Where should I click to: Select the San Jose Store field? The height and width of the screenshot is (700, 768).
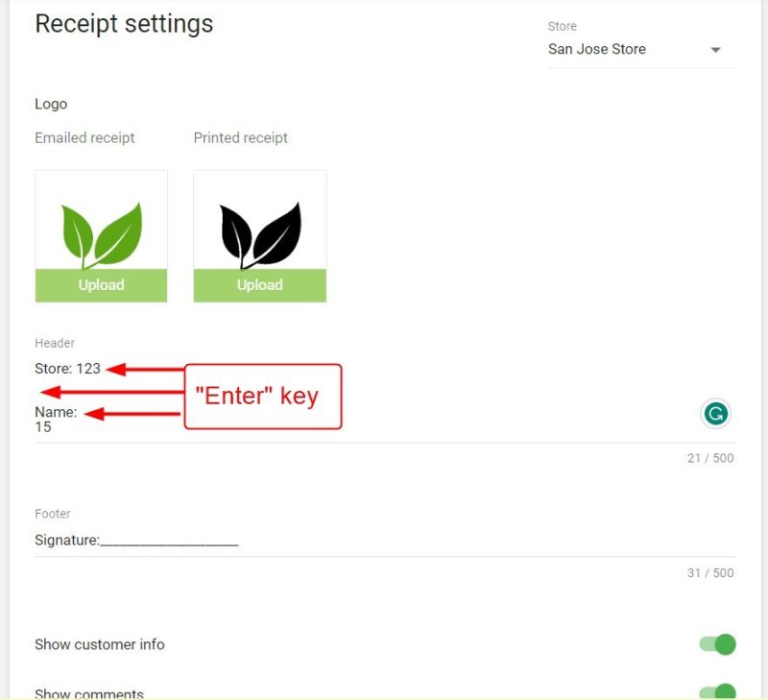coord(641,49)
